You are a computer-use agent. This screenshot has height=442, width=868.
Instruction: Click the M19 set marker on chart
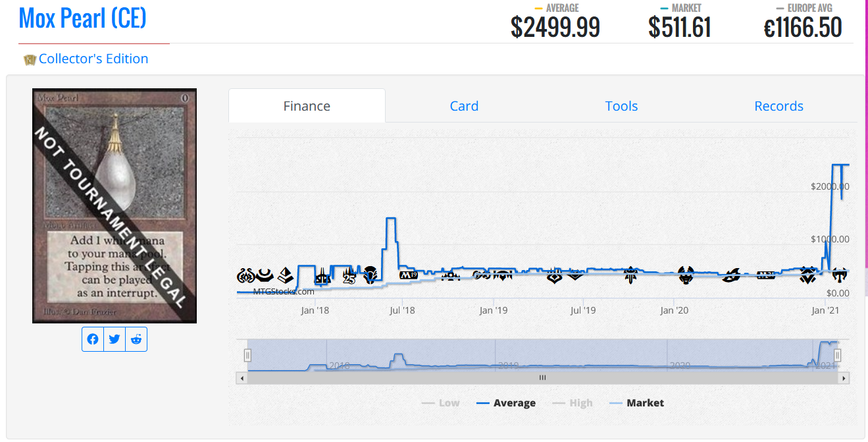coord(409,275)
